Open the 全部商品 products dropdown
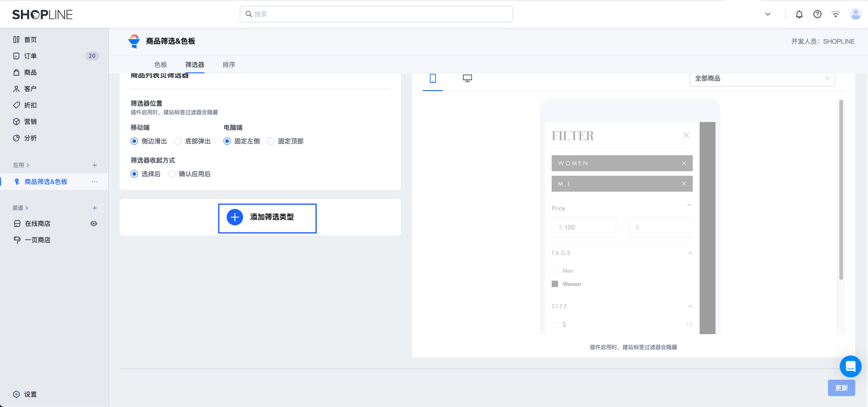 (761, 78)
